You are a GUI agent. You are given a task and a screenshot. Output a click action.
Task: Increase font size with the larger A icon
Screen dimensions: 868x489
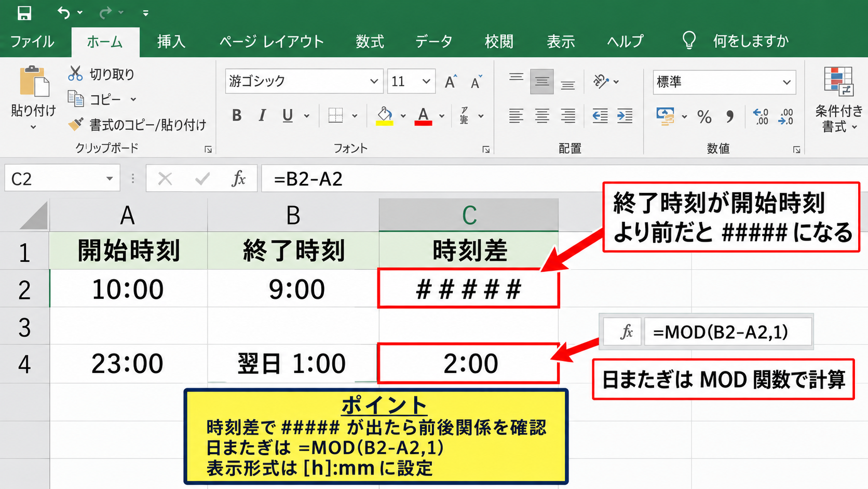pos(451,82)
